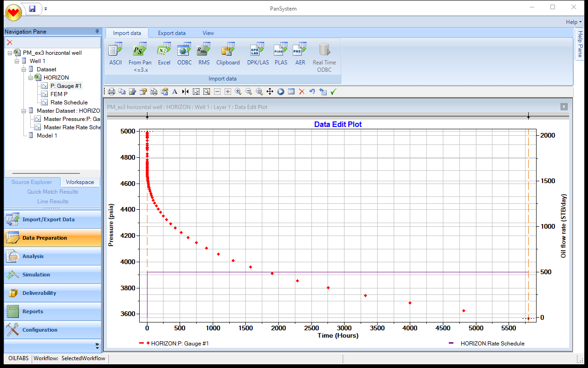Click HORIZON:Rate Schedule legend entry
Viewport: 588px width, 368px height.
tap(486, 343)
